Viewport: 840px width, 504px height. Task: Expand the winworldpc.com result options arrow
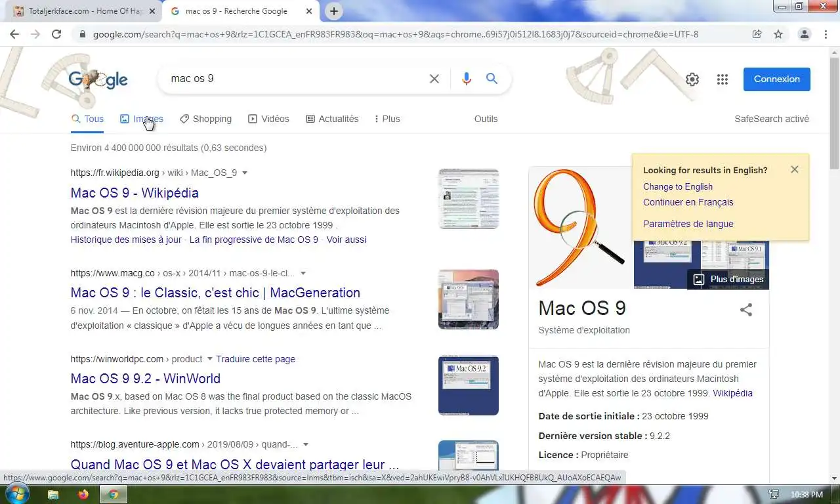click(210, 359)
